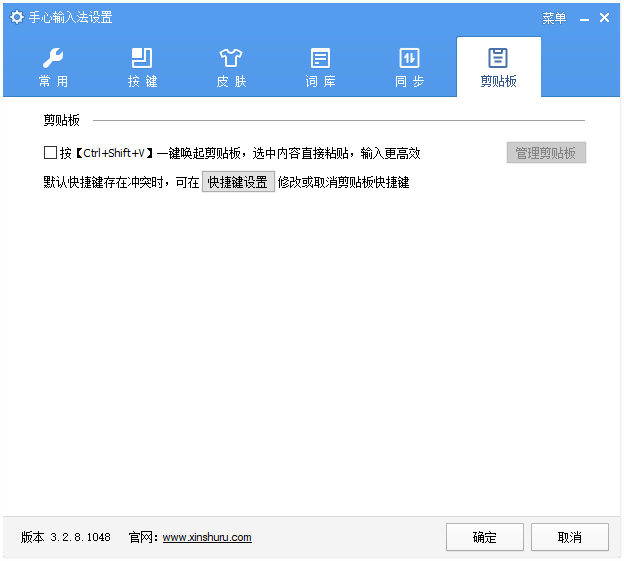Minimize the settings window
624x561 pixels.
click(x=584, y=18)
